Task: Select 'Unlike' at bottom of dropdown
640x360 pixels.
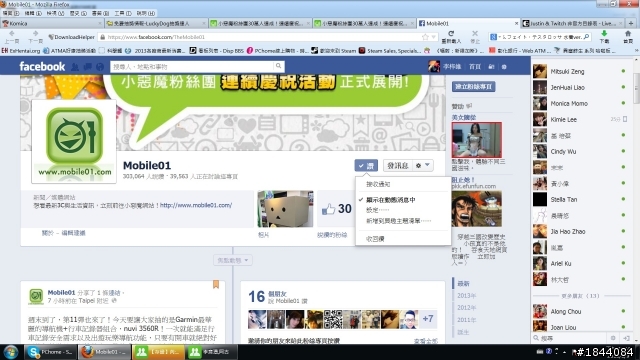Action: click(375, 239)
